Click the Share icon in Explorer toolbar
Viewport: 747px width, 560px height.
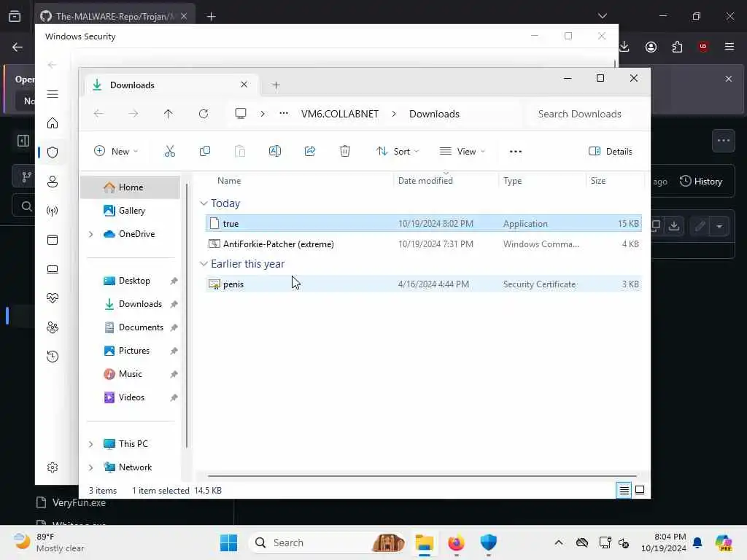(309, 152)
